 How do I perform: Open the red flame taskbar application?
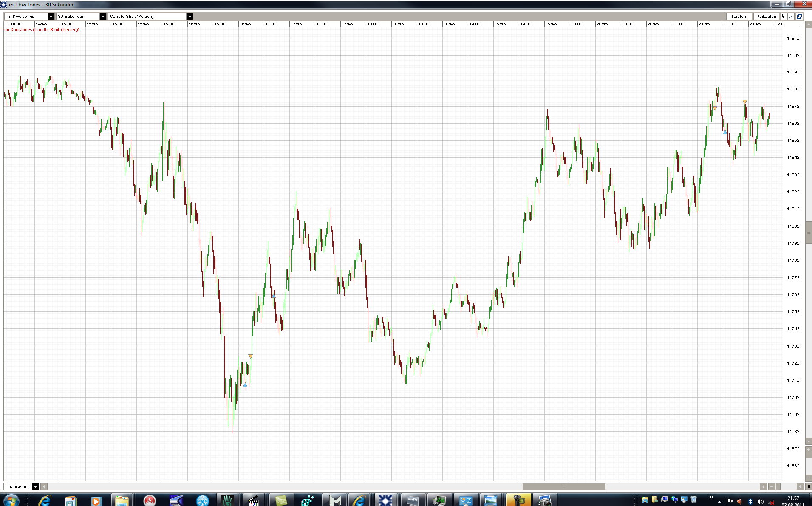pos(149,500)
